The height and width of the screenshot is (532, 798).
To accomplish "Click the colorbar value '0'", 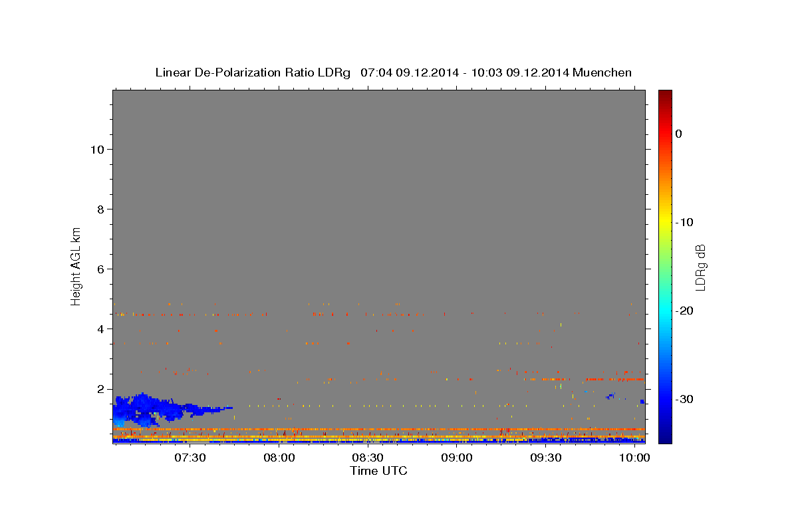I will 679,134.
